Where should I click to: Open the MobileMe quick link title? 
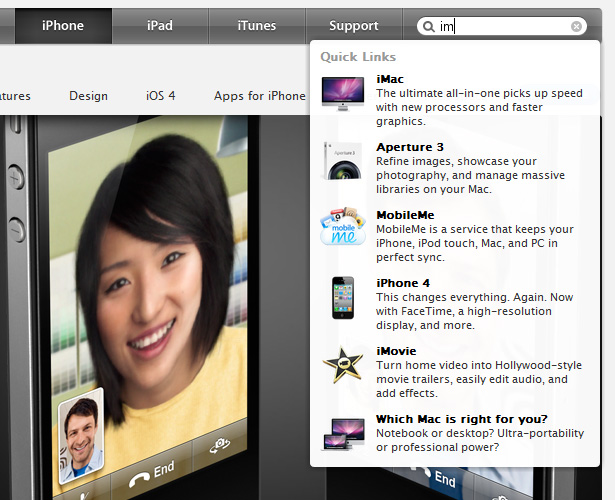click(405, 215)
